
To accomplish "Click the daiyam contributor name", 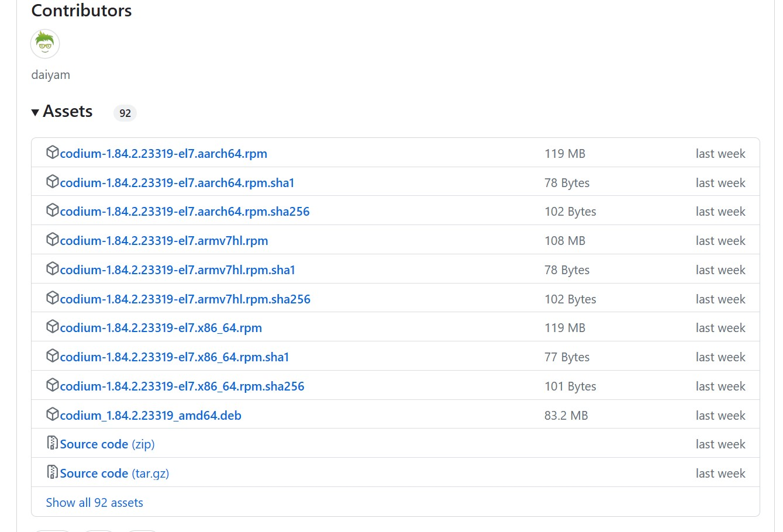I will click(x=51, y=75).
